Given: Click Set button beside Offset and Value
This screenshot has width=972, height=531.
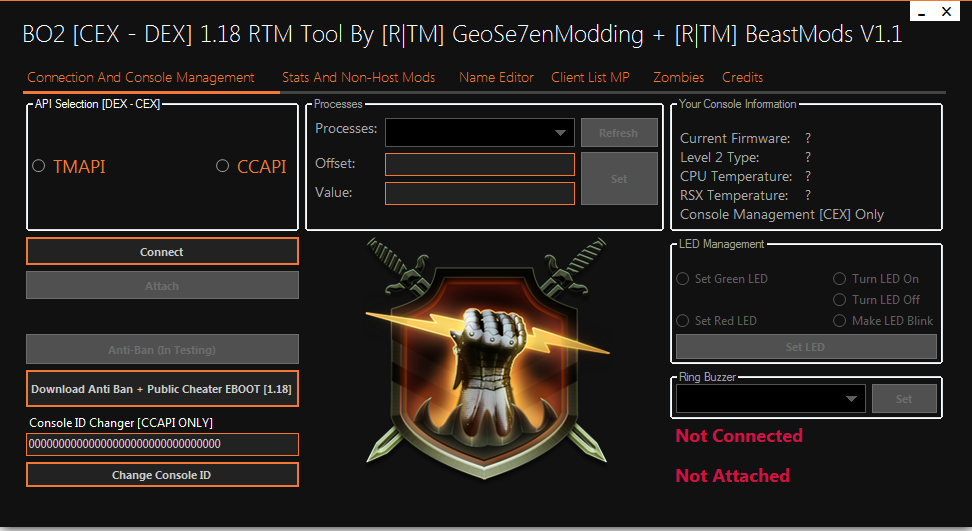Looking at the screenshot, I should 619,178.
